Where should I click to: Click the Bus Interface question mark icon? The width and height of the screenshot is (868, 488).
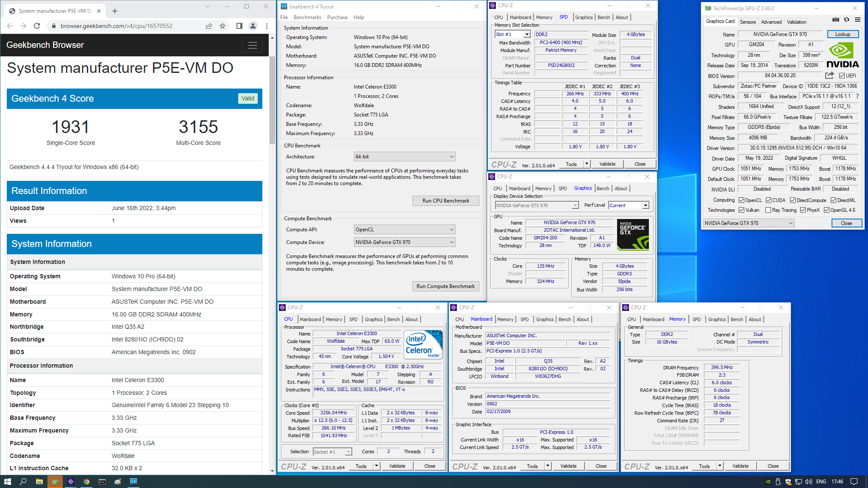click(x=857, y=96)
